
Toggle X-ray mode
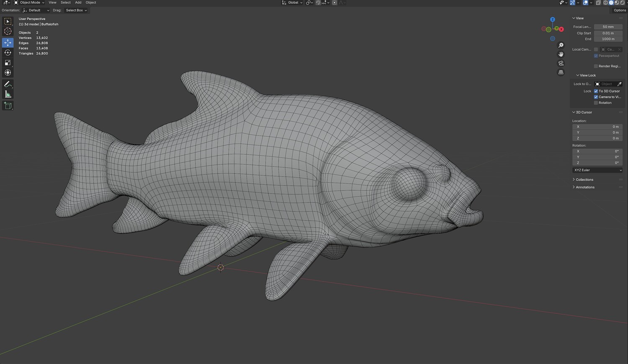pos(598,3)
